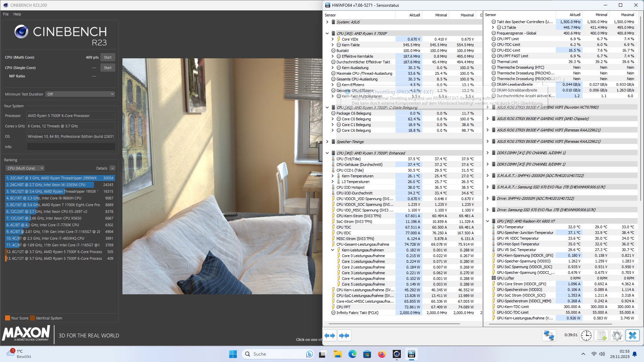Screen dimensions: 644x362
Task: Open the Help menu in Cinebench
Action: 17,14
